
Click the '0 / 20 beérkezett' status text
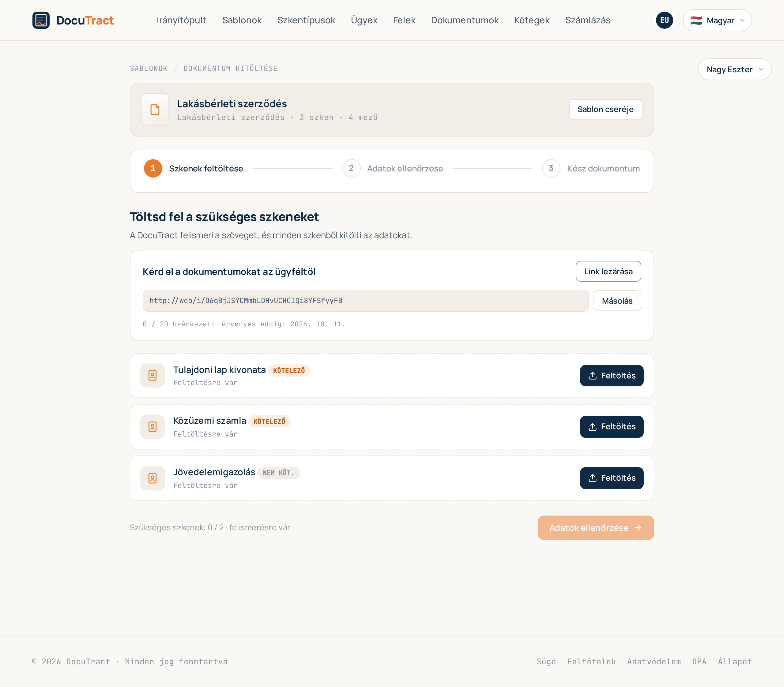click(x=179, y=324)
